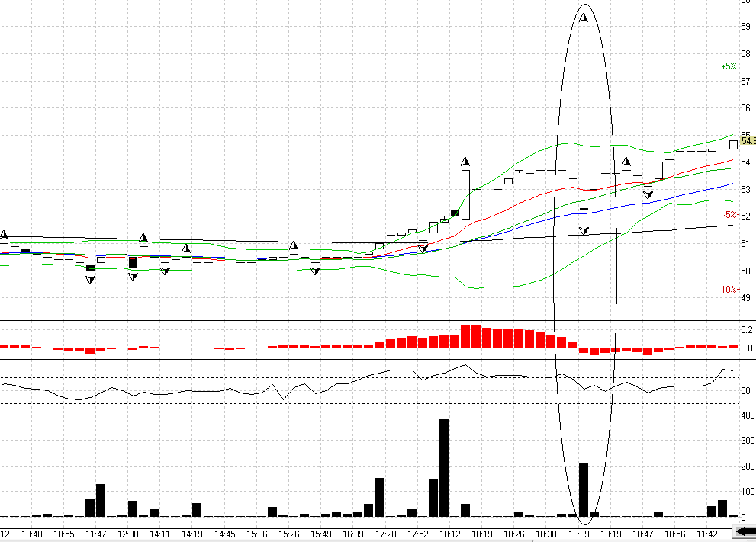Viewport: 756px width, 542px height.
Task: Click the red -10% level label
Action: [729, 289]
